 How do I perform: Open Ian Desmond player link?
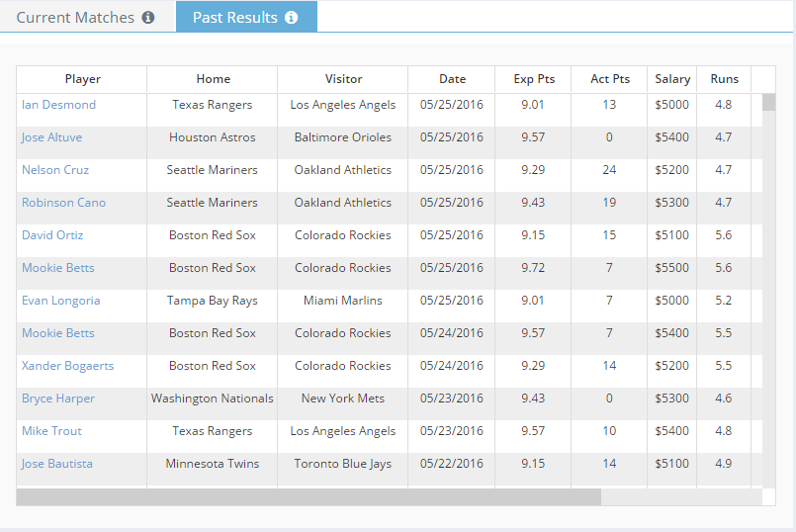click(x=59, y=105)
